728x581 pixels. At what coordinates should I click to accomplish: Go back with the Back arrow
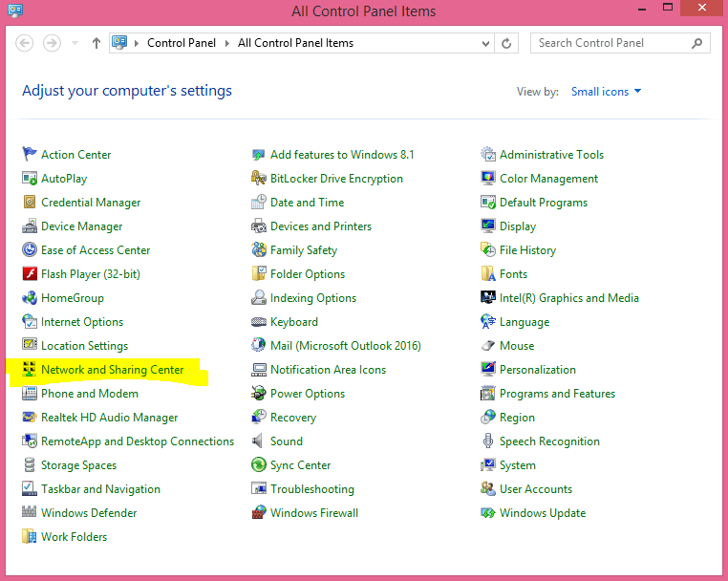point(24,43)
